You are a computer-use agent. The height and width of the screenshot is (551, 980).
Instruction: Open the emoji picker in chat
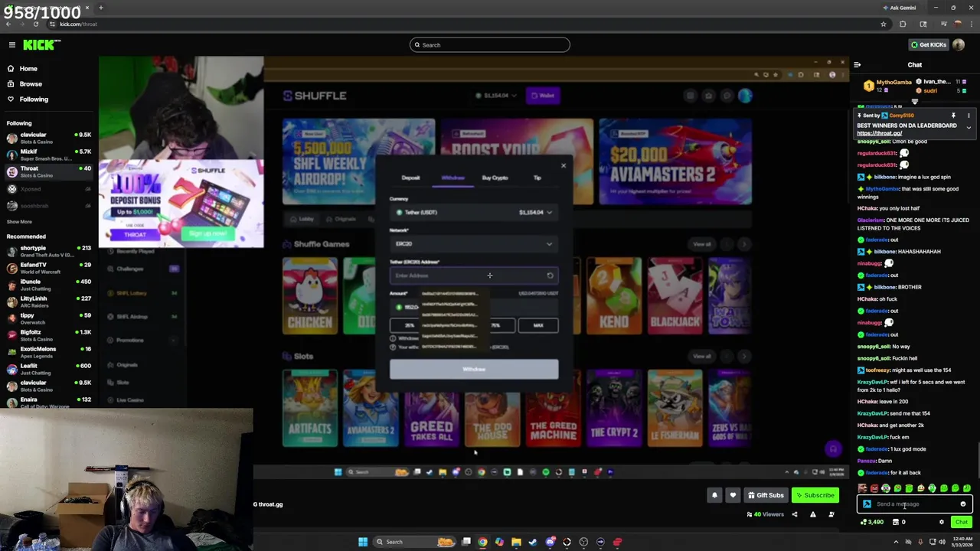pyautogui.click(x=963, y=504)
